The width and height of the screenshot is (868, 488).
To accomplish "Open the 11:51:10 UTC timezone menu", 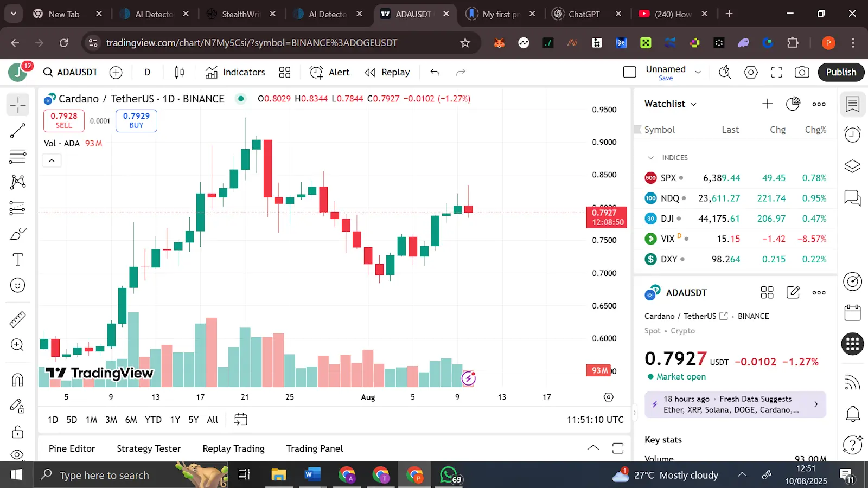I will (595, 420).
